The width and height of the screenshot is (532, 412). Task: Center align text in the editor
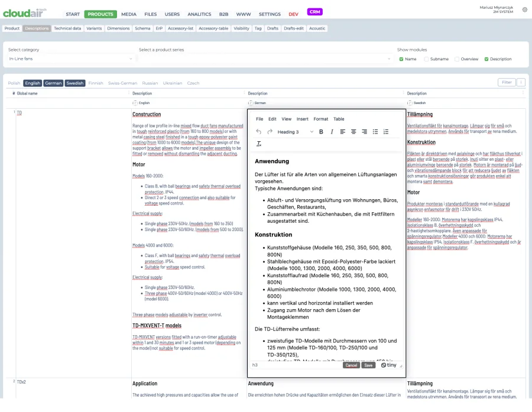(x=353, y=132)
